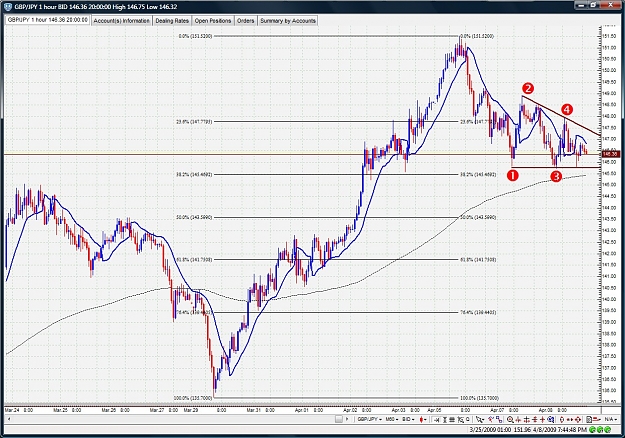Click the magnifier zoom icon
Screen dimensions: 625x438
coord(510,419)
